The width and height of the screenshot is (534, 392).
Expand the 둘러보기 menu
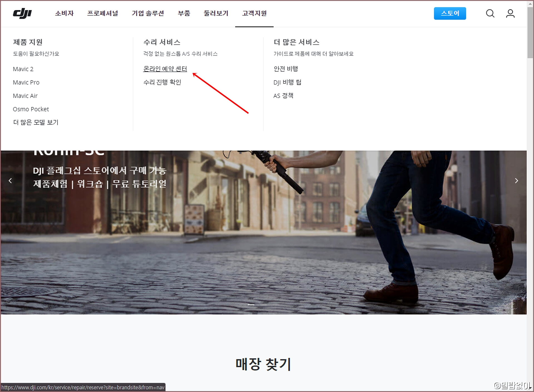tap(216, 13)
